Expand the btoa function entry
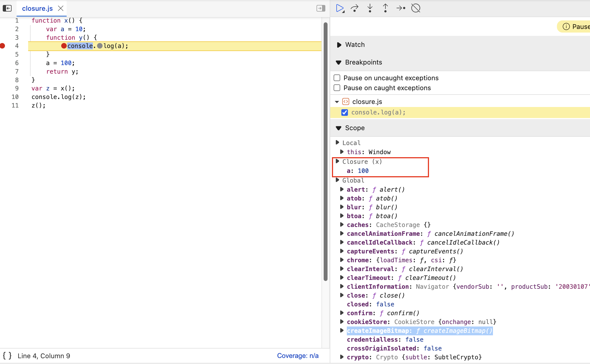The height and width of the screenshot is (364, 590). 342,216
